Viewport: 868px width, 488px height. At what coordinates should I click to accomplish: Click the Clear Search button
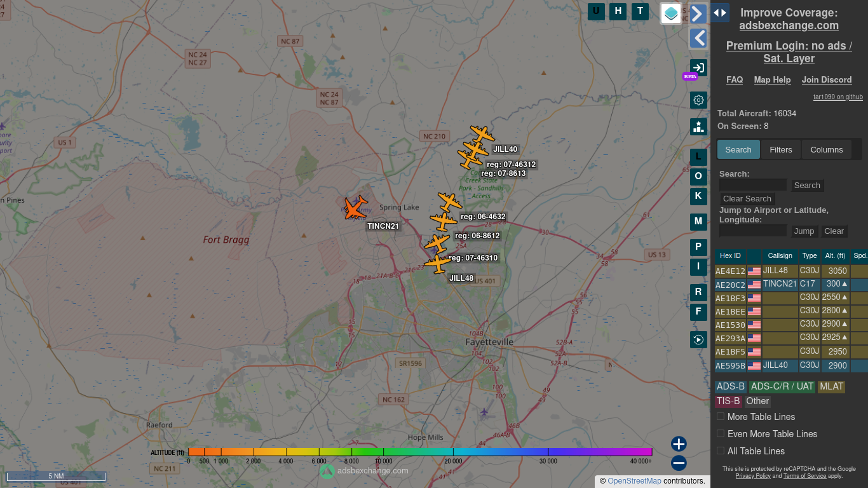[x=747, y=199]
